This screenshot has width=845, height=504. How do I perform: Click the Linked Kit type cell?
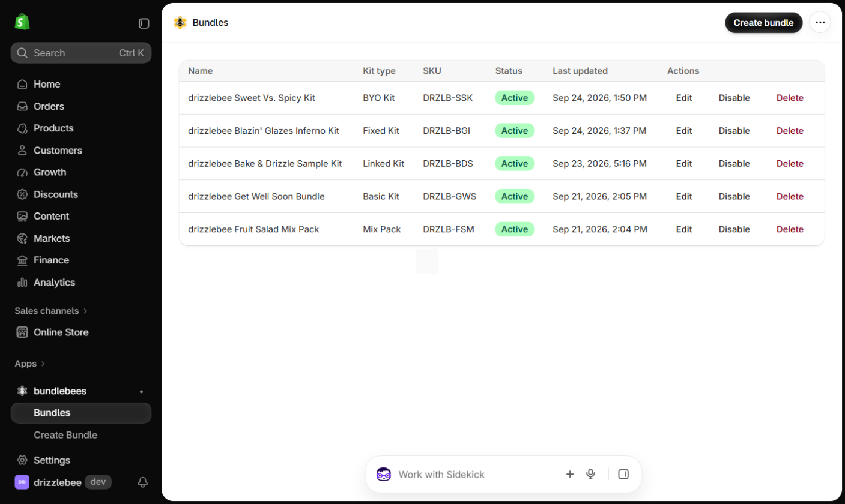click(x=384, y=163)
